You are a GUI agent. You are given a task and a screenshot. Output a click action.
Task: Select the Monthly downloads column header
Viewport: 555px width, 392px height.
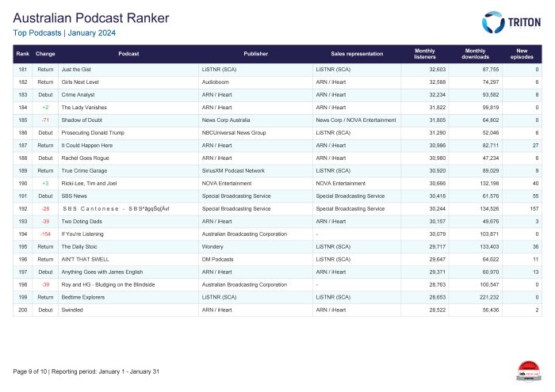pyautogui.click(x=476, y=54)
